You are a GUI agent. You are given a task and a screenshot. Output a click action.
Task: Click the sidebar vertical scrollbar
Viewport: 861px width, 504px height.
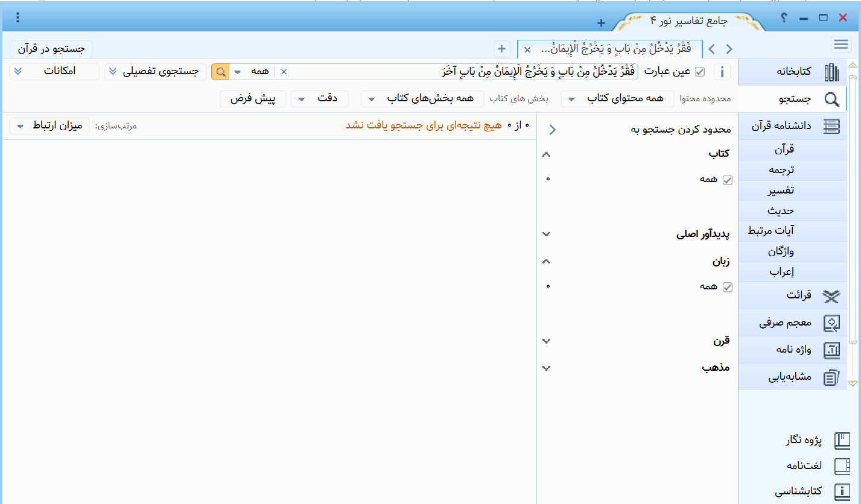[x=853, y=211]
